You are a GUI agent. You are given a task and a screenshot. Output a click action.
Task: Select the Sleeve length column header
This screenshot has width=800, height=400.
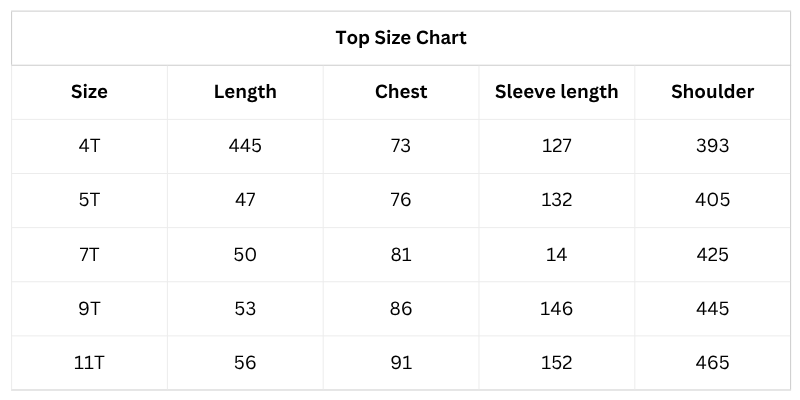tap(556, 92)
